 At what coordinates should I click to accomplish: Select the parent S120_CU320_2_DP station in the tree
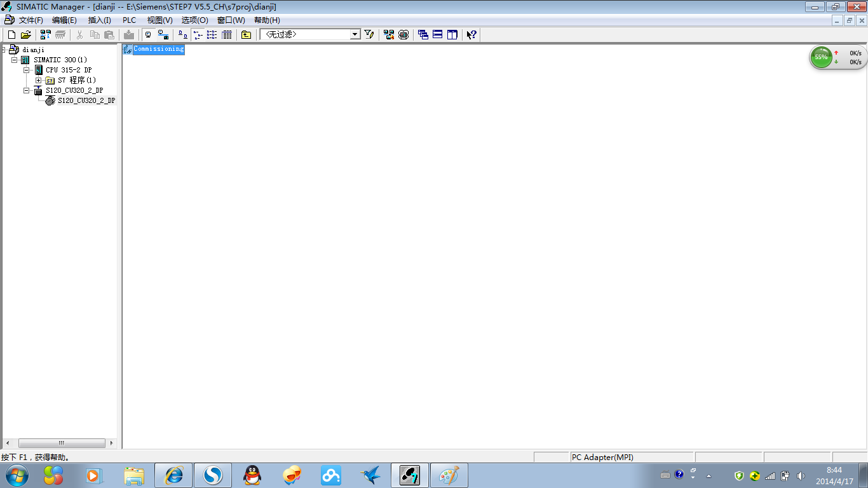tap(74, 90)
